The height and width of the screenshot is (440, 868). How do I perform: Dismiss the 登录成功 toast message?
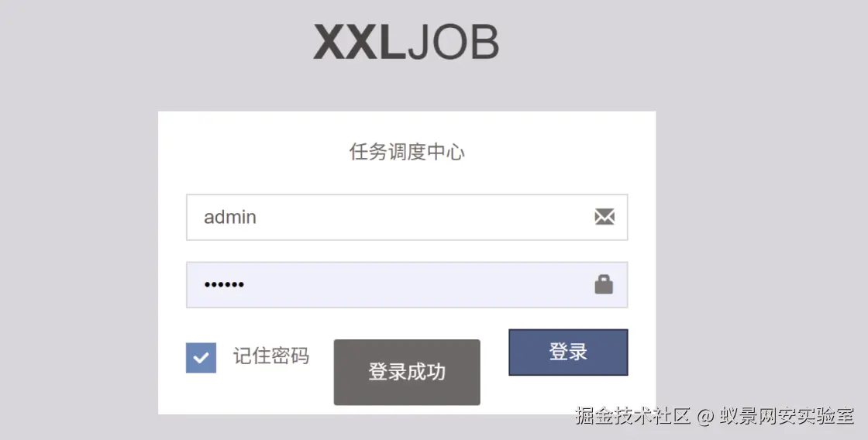click(x=407, y=372)
